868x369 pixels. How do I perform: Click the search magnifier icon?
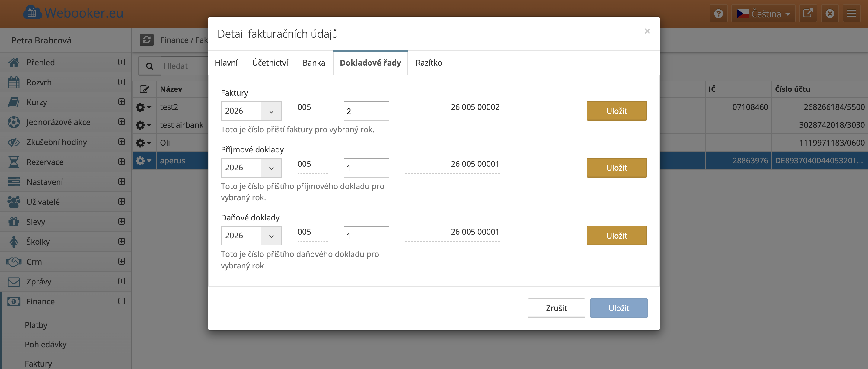pyautogui.click(x=150, y=66)
